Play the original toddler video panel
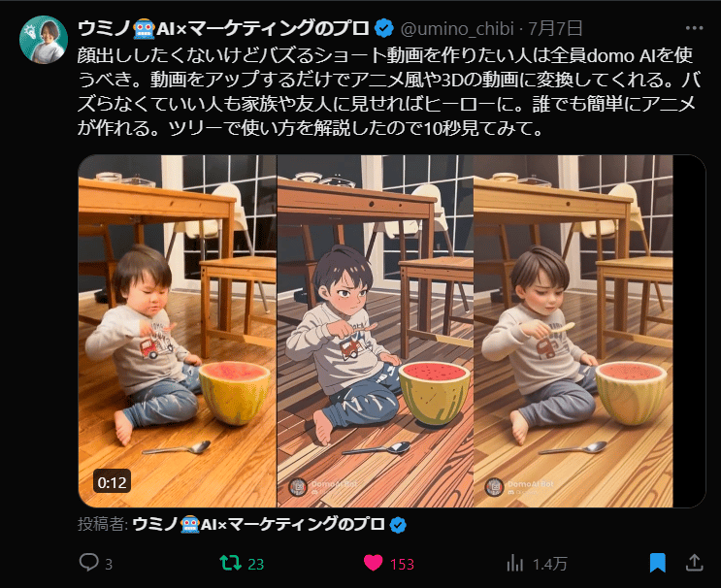The image size is (721, 588). [178, 331]
